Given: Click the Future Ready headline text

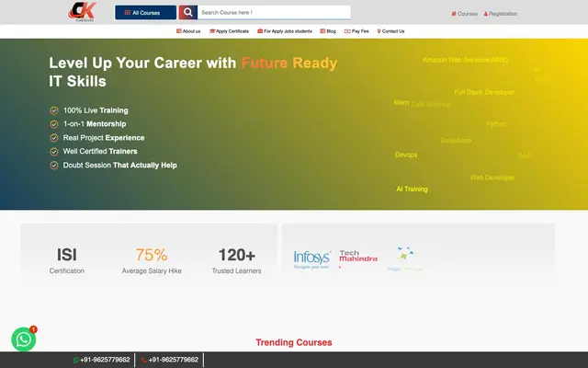Looking at the screenshot, I should (x=289, y=63).
